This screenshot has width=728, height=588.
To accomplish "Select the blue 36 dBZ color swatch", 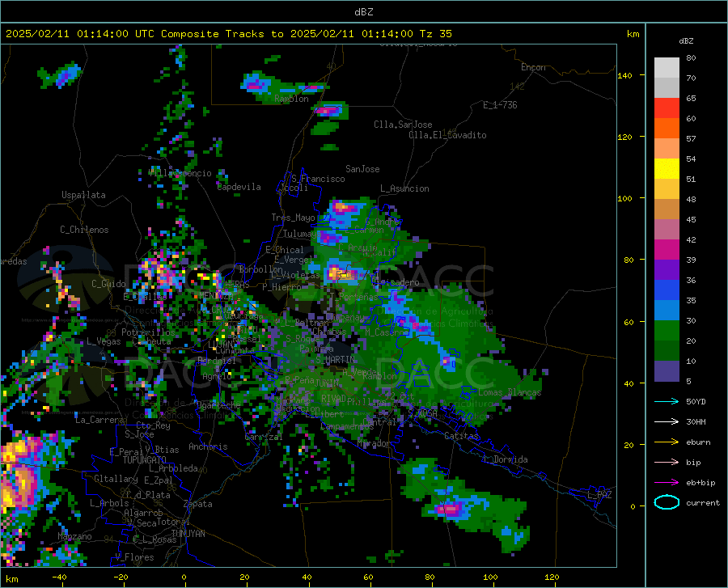I will pyautogui.click(x=667, y=290).
